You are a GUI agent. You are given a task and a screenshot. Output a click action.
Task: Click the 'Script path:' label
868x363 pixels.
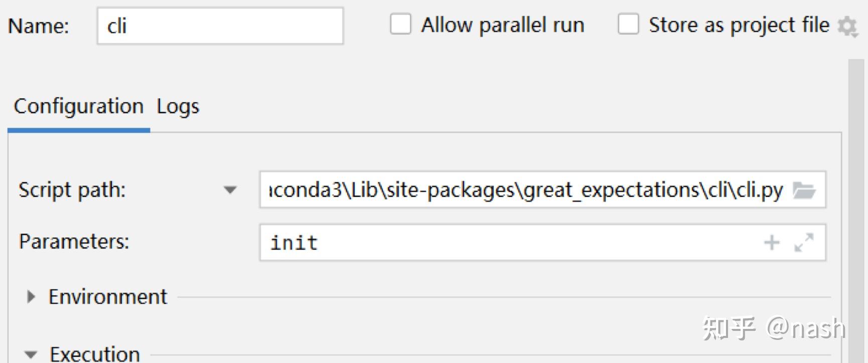pos(72,190)
